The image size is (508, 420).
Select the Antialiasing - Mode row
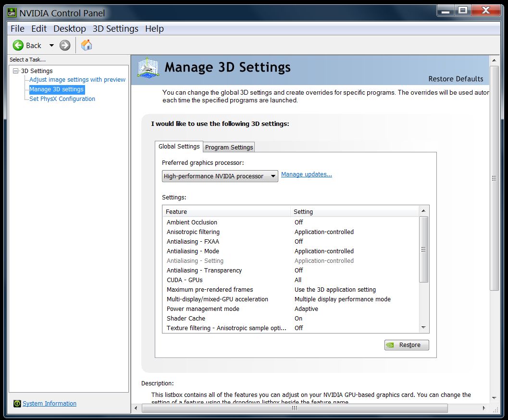(291, 251)
